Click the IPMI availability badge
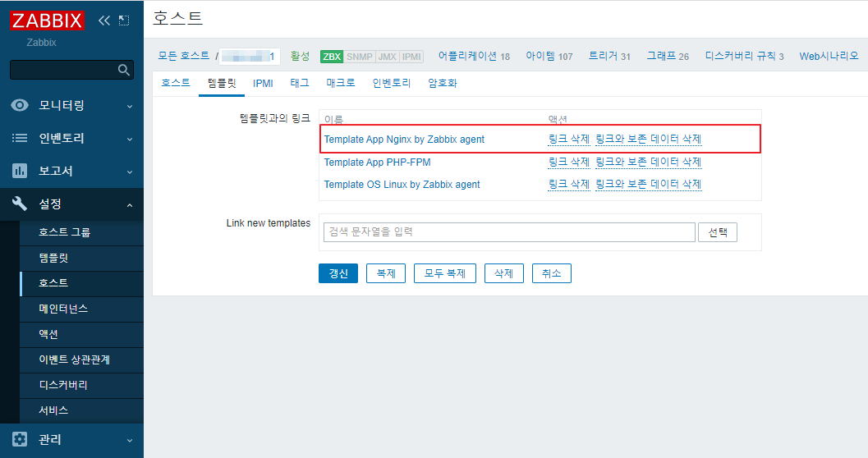868x458 pixels. (x=411, y=57)
